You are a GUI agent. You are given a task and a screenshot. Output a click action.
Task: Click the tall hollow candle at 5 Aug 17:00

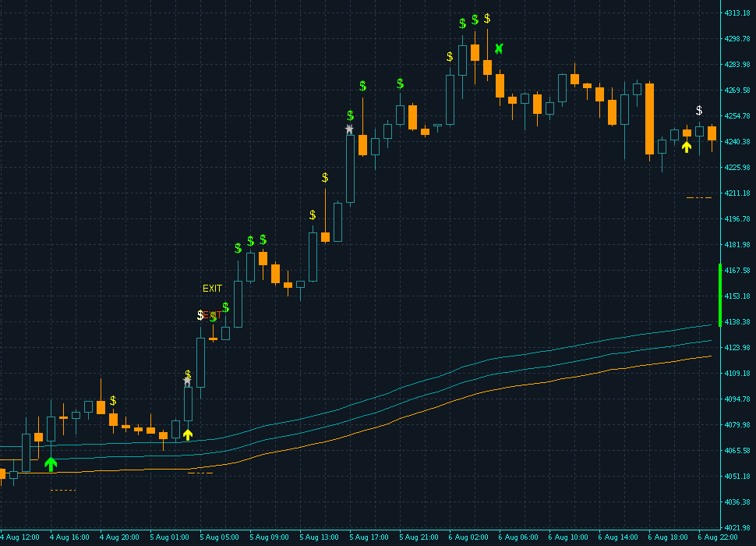(351, 168)
